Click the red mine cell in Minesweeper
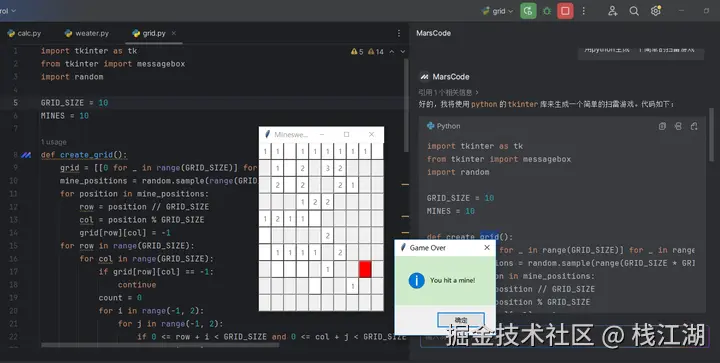Viewport: 720px width, 363px height. point(365,269)
